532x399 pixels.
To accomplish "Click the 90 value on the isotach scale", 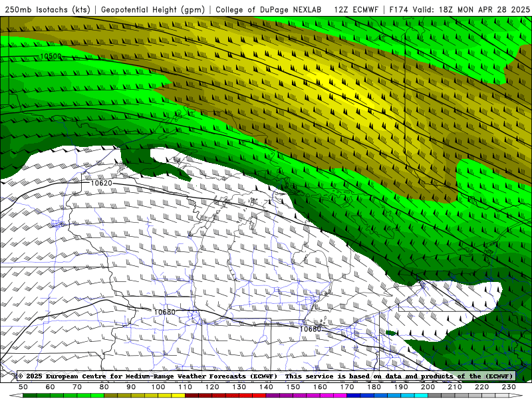I will click(x=131, y=387).
